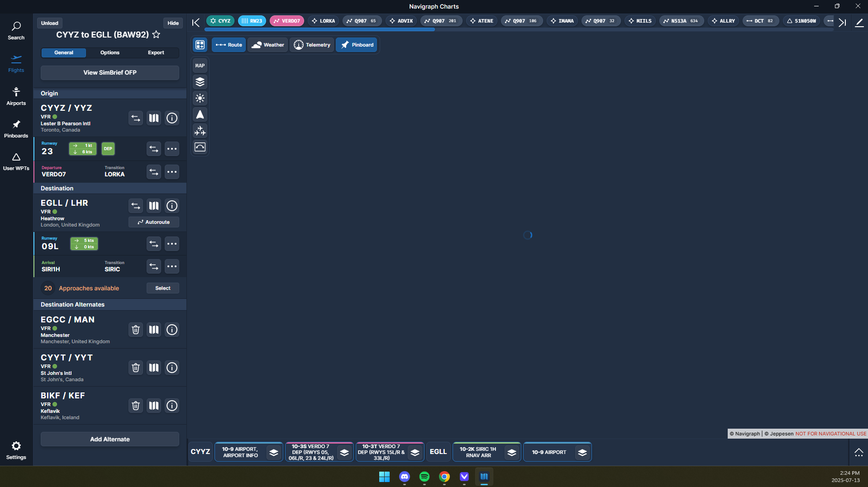
Task: Change SIRI1H arrival via swap icon
Action: click(x=154, y=266)
